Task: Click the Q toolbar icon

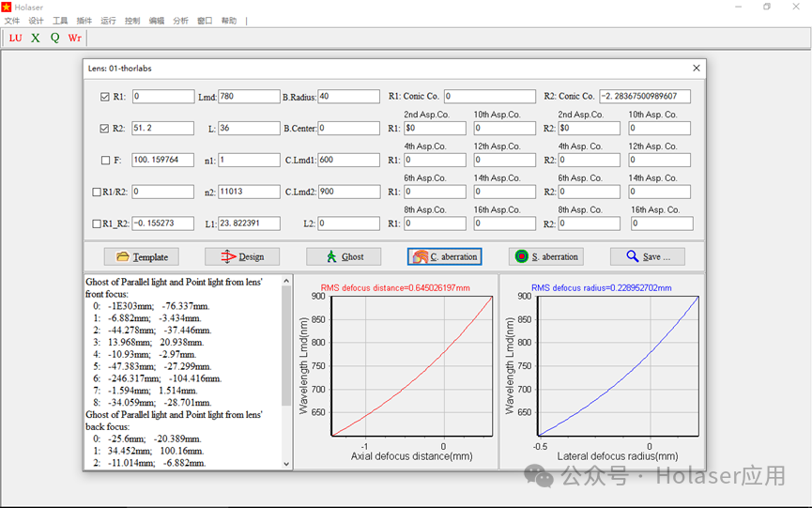Action: click(x=54, y=38)
